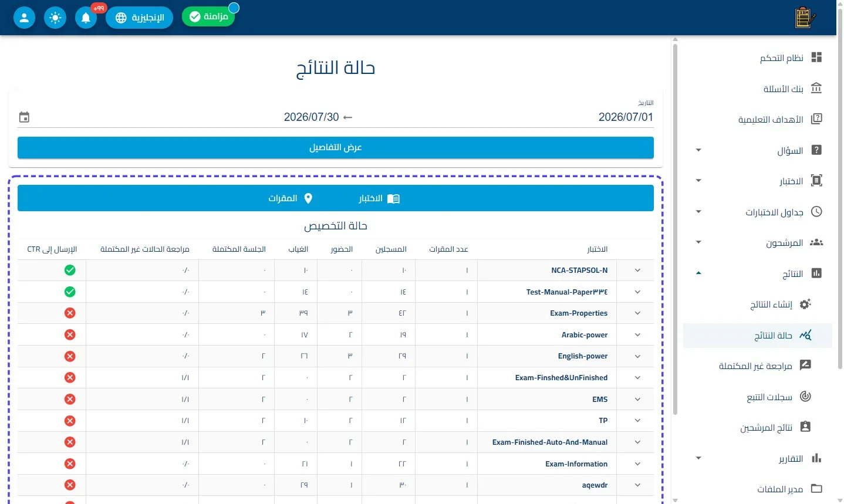Collapse the النتائج menu arrow
Screen dimensions: 844x504
coord(698,273)
